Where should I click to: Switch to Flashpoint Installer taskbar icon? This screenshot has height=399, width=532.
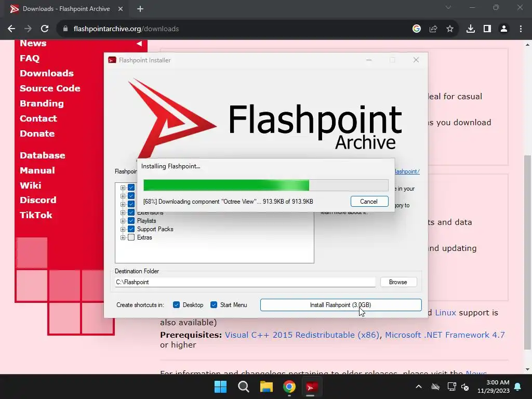click(x=312, y=387)
